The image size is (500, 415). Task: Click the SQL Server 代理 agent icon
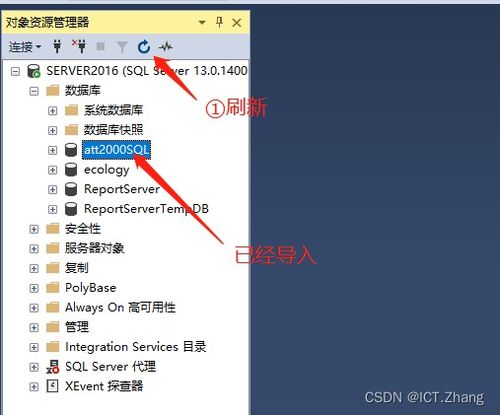[53, 367]
